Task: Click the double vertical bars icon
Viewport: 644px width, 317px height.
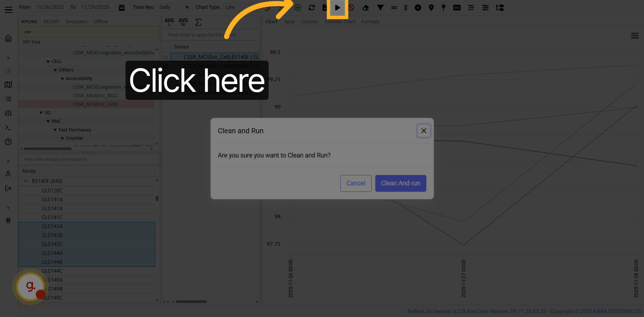Action: [406, 7]
